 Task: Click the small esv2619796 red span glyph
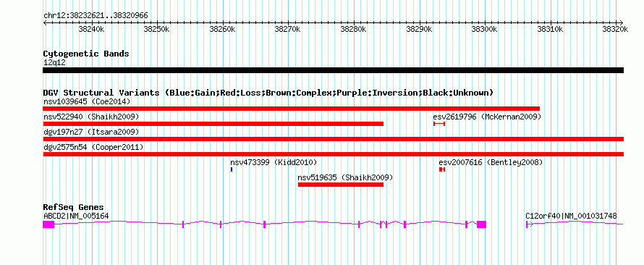[x=439, y=124]
